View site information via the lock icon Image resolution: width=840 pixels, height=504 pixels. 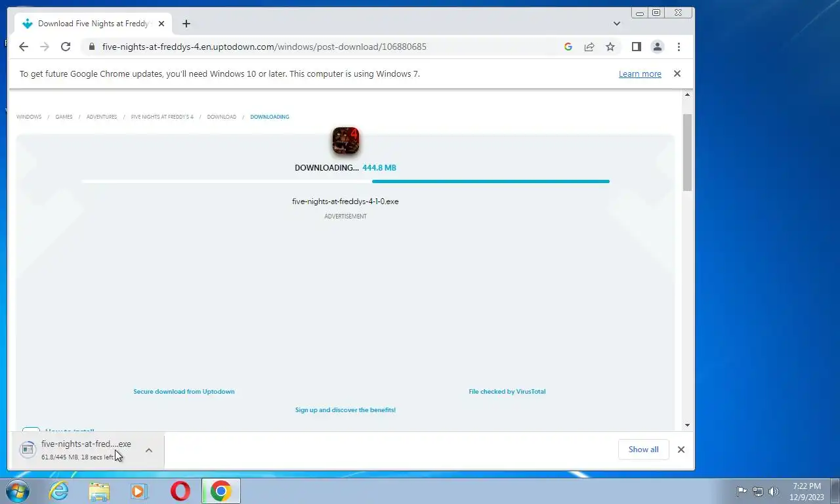pos(91,47)
